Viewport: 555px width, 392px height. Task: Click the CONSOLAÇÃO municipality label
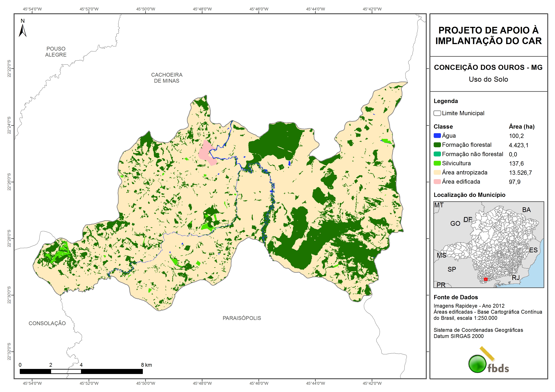[47, 323]
